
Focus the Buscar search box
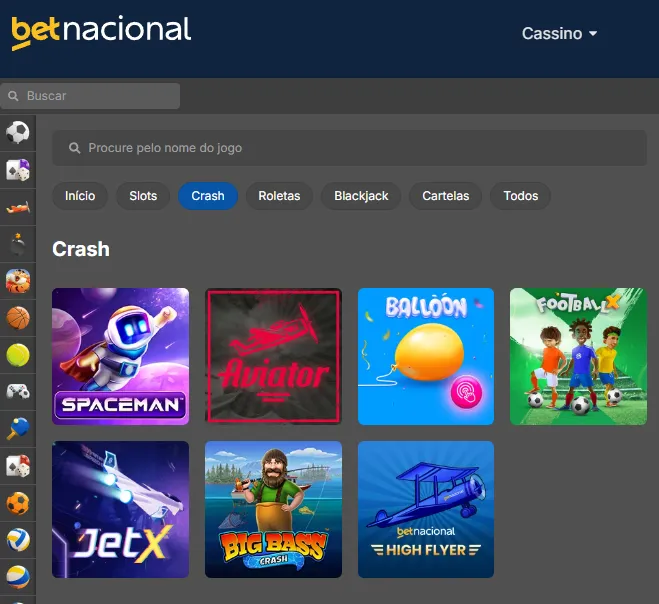tap(90, 96)
